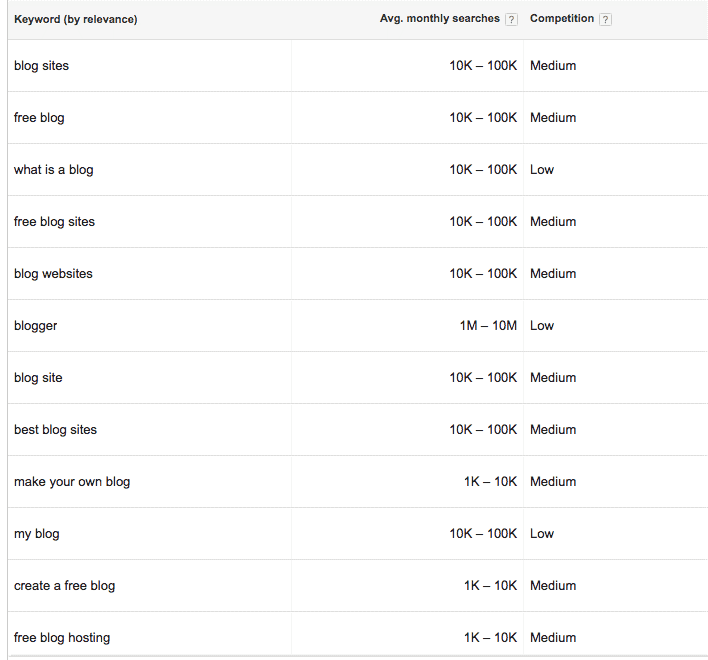Image resolution: width=708 pixels, height=660 pixels.
Task: Select the 'my blog' keyword
Action: pos(37,534)
